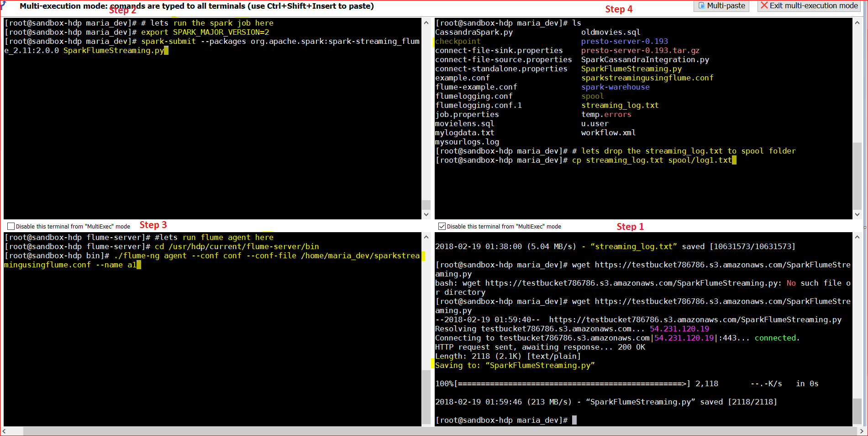Click left arrow of bottom horizontal scrollbar
The height and width of the screenshot is (436, 868).
point(4,431)
